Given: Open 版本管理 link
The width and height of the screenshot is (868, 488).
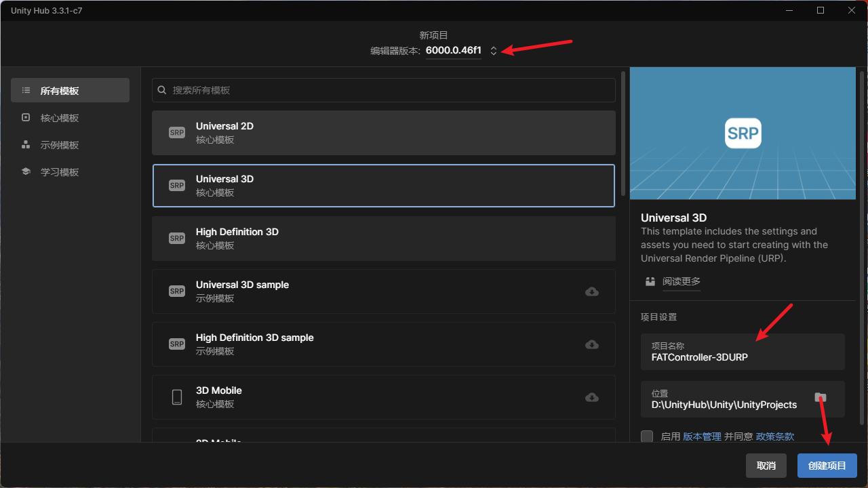Looking at the screenshot, I should pos(702,436).
